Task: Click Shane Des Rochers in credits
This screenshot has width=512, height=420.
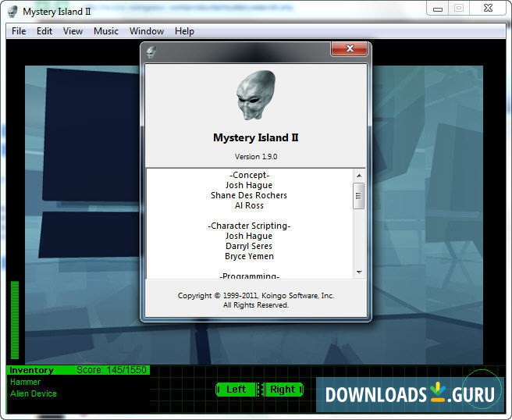Action: (x=249, y=195)
